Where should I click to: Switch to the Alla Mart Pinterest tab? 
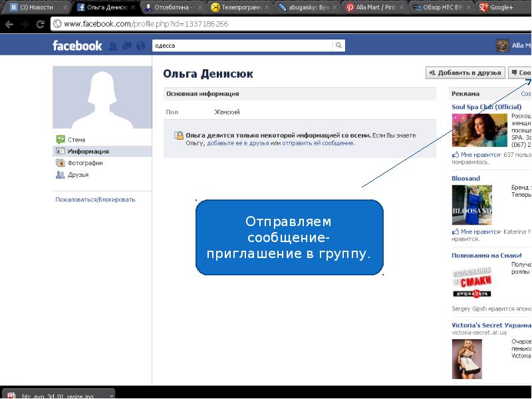pyautogui.click(x=370, y=7)
